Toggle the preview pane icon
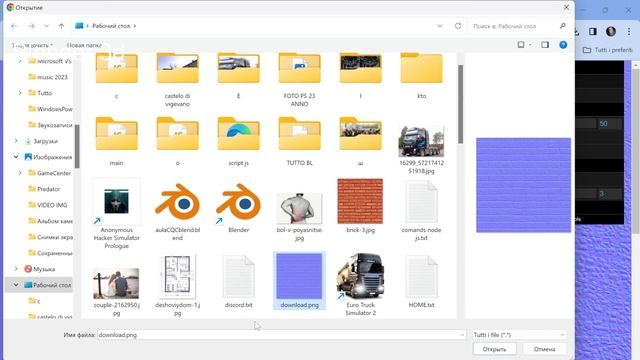This screenshot has height=360, width=640. 545,44
